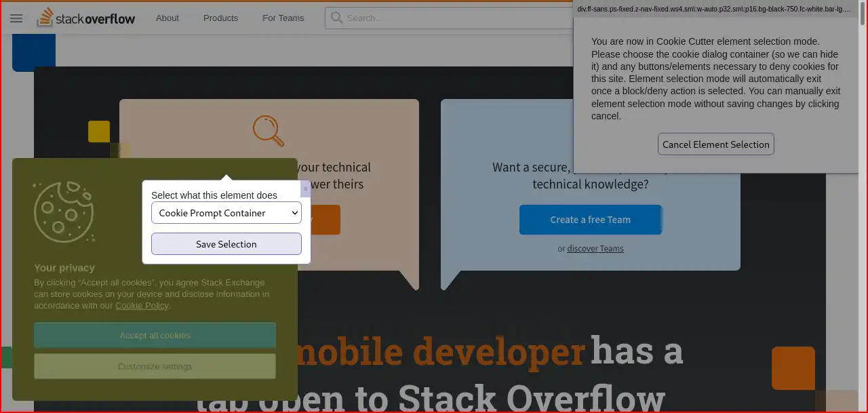Viewport: 868px width, 413px height.
Task: Click the 'Your privacy' heading text
Action: click(64, 268)
